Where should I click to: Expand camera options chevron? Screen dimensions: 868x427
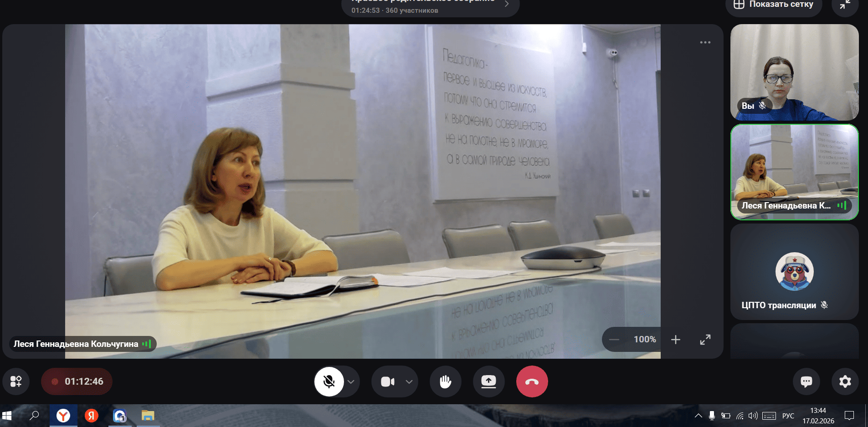coord(409,381)
